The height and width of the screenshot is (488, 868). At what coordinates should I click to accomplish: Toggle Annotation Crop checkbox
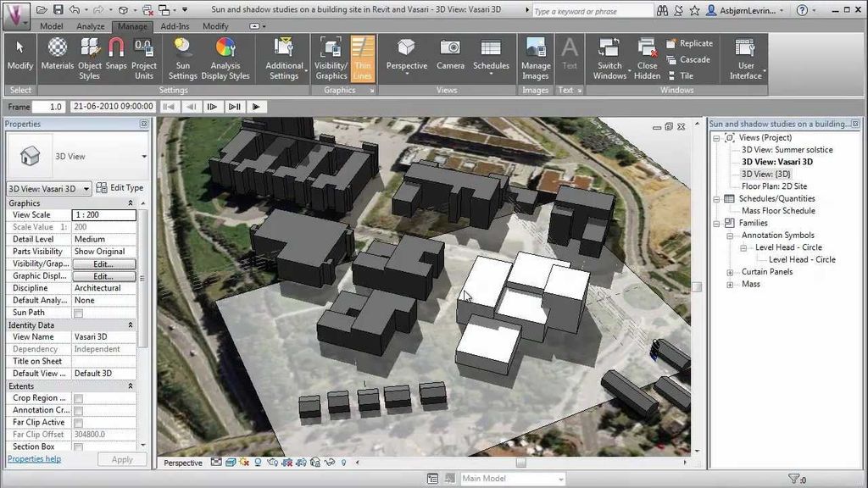point(79,411)
